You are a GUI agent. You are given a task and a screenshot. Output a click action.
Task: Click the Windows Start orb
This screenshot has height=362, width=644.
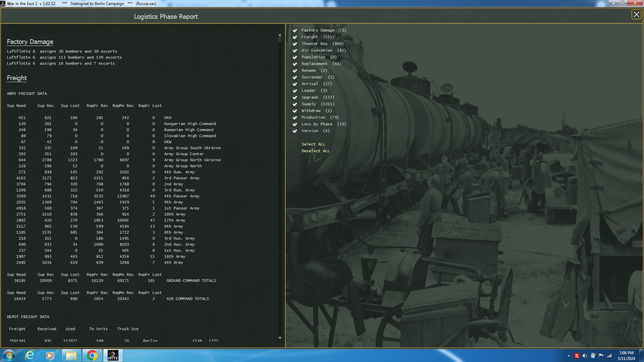pos(9,355)
